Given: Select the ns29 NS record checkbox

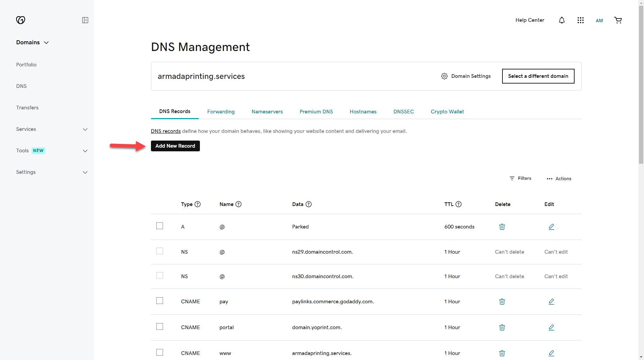Looking at the screenshot, I should click(x=160, y=251).
